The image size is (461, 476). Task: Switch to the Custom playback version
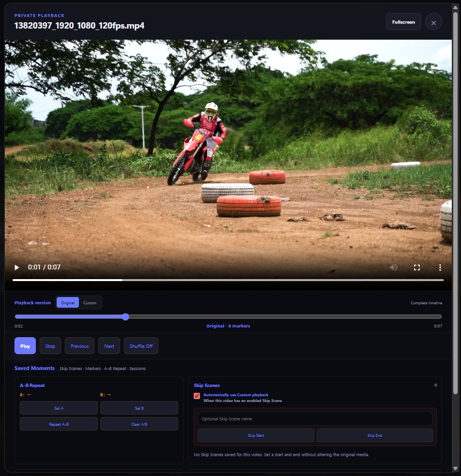pyautogui.click(x=90, y=303)
